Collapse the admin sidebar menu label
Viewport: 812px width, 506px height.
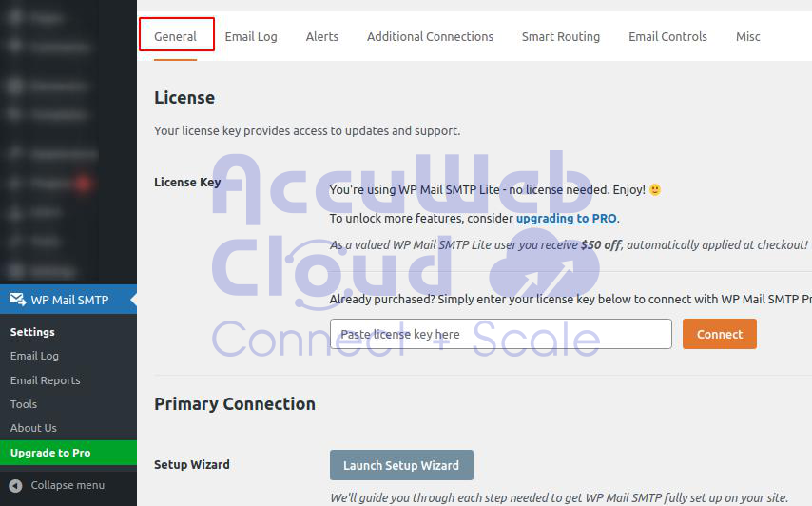[68, 485]
